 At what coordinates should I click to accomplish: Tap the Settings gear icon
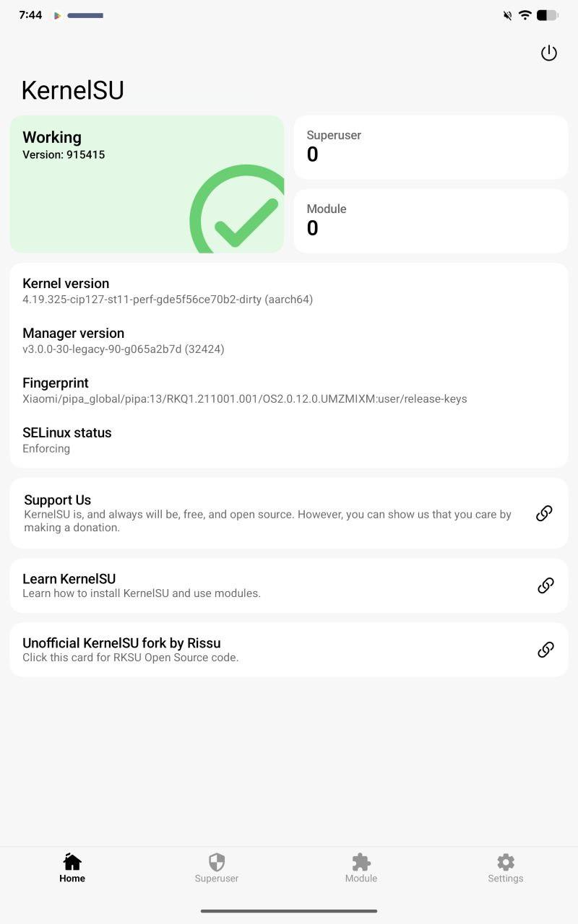pyautogui.click(x=506, y=862)
